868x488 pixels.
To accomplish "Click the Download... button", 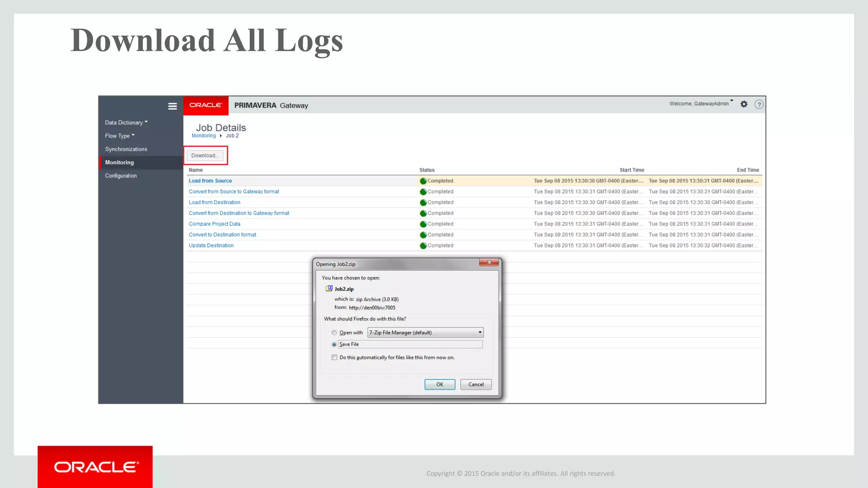I will tap(205, 155).
